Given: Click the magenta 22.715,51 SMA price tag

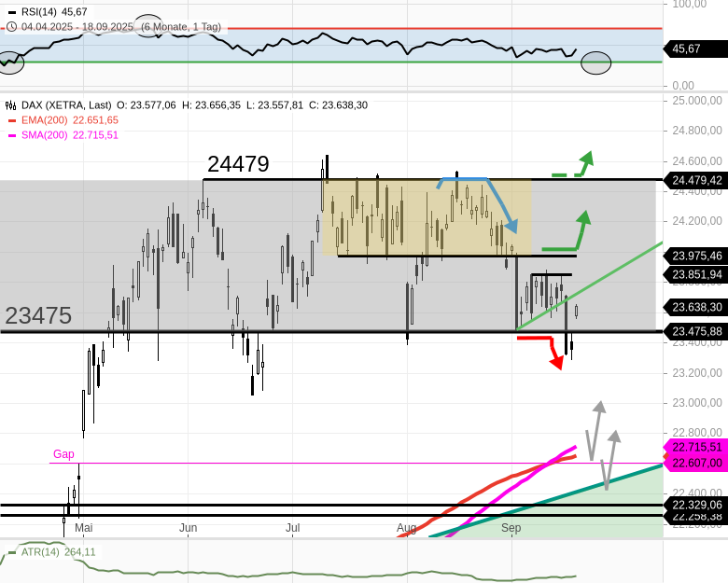Looking at the screenshot, I should click(x=696, y=448).
